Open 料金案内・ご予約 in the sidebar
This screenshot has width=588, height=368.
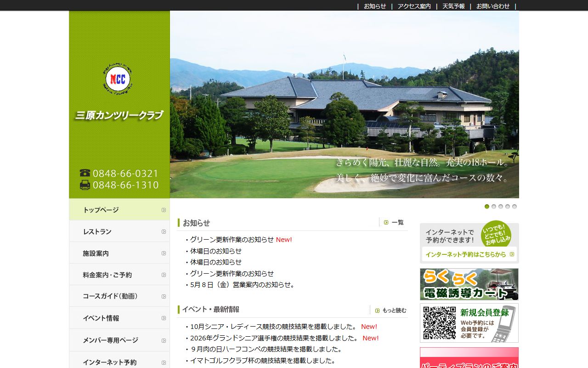(x=119, y=275)
